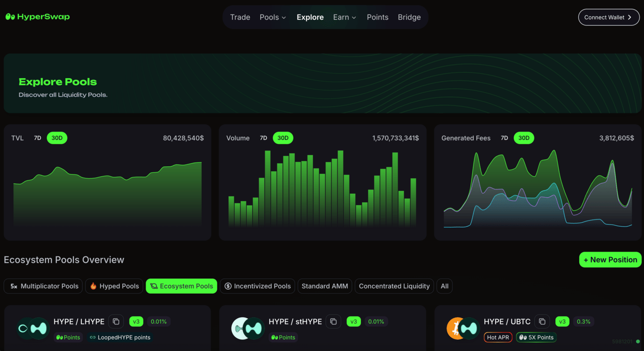Expand the Pools dropdown menu
Image resolution: width=644 pixels, height=351 pixels.
(273, 17)
